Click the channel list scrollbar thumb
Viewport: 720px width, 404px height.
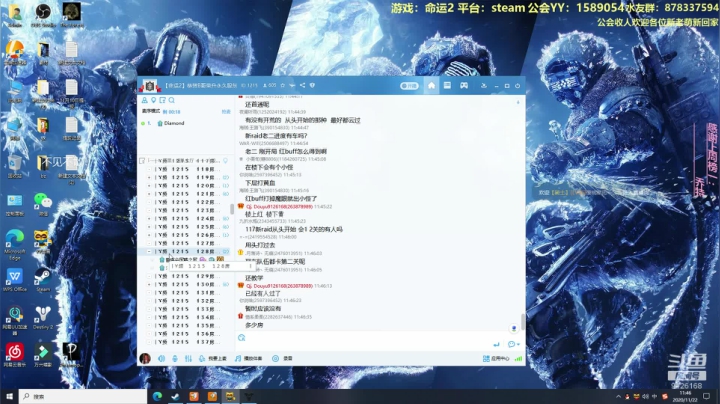[232, 209]
